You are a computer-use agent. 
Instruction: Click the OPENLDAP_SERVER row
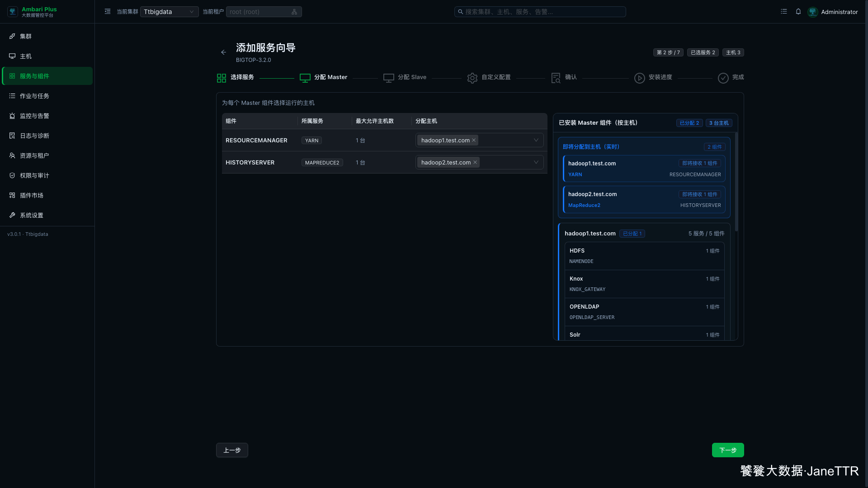click(644, 312)
